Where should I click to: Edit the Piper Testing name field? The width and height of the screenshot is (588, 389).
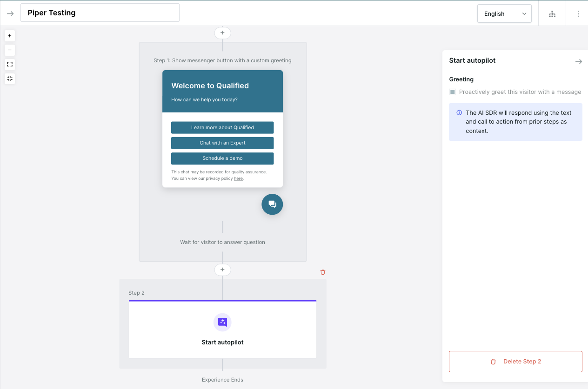coord(100,13)
